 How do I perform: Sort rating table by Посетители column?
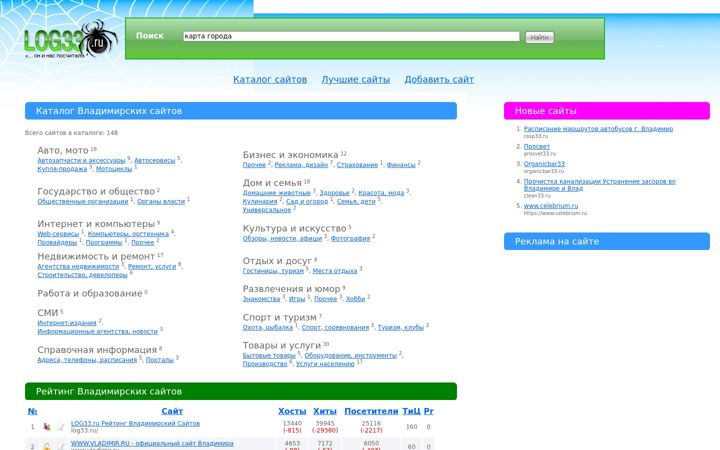click(x=371, y=411)
